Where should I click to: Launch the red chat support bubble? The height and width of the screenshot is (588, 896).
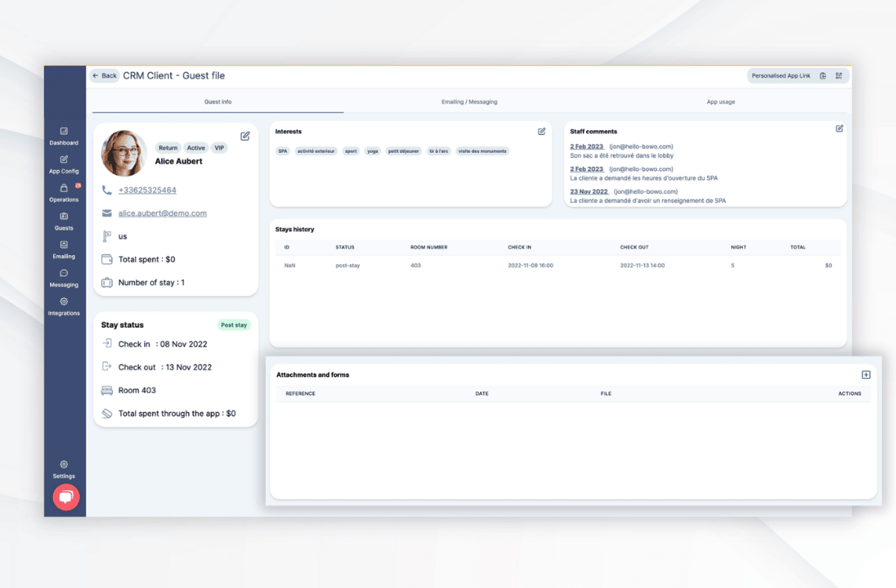point(66,497)
